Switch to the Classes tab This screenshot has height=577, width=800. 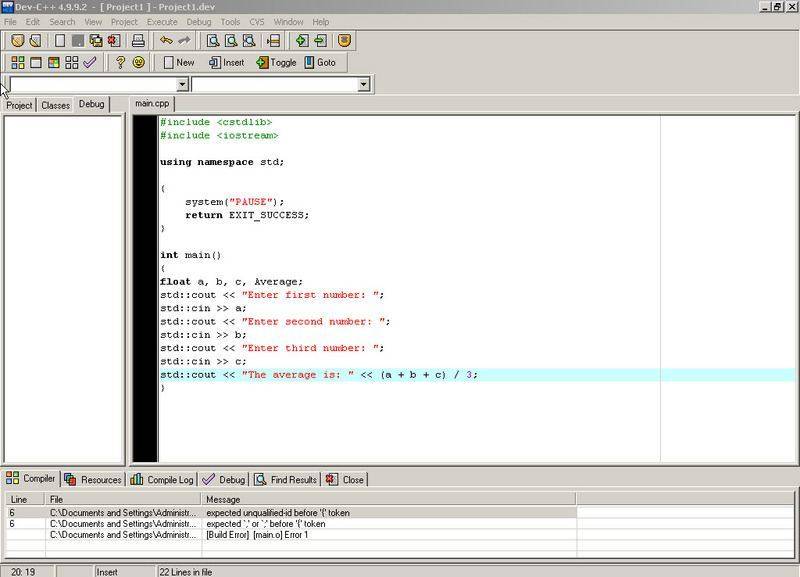tap(55, 105)
